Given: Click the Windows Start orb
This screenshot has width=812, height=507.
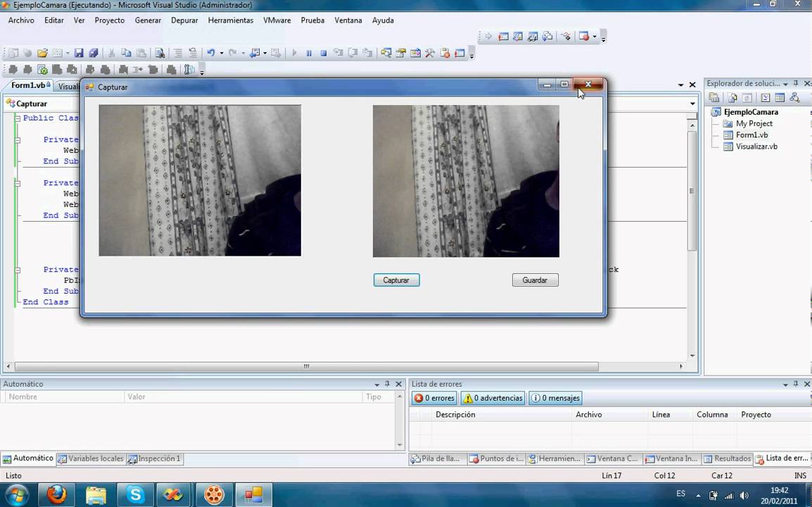Looking at the screenshot, I should pyautogui.click(x=17, y=495).
